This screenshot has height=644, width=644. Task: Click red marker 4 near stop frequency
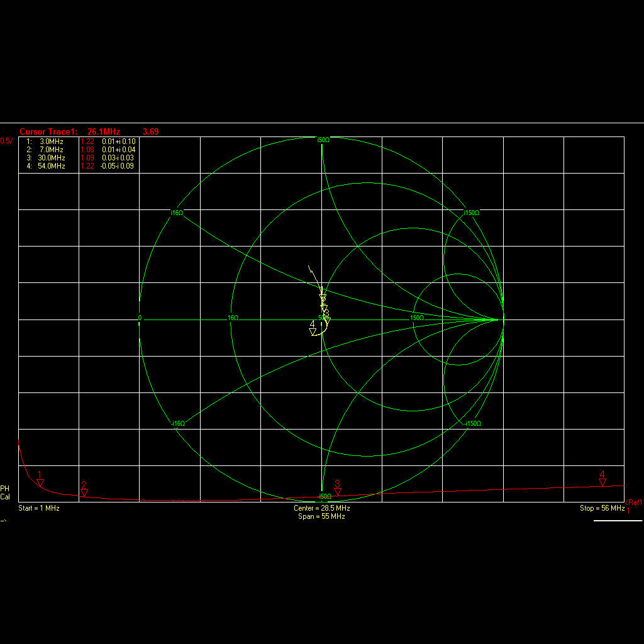click(602, 482)
